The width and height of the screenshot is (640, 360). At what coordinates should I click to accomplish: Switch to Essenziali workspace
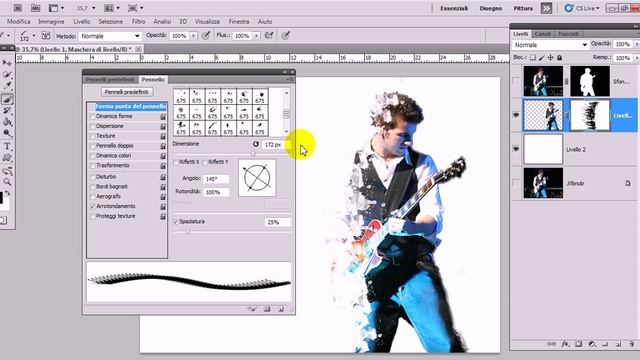(454, 8)
